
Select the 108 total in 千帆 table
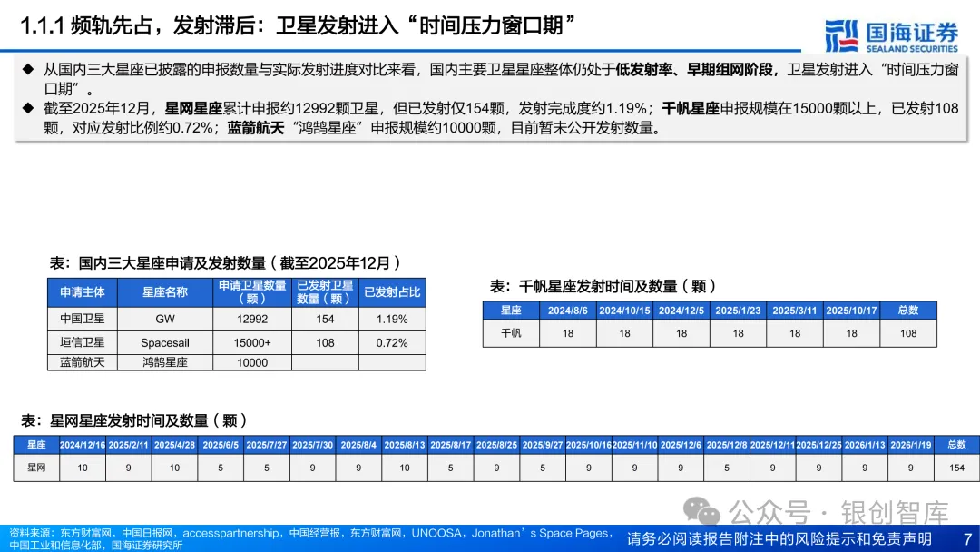click(x=908, y=333)
